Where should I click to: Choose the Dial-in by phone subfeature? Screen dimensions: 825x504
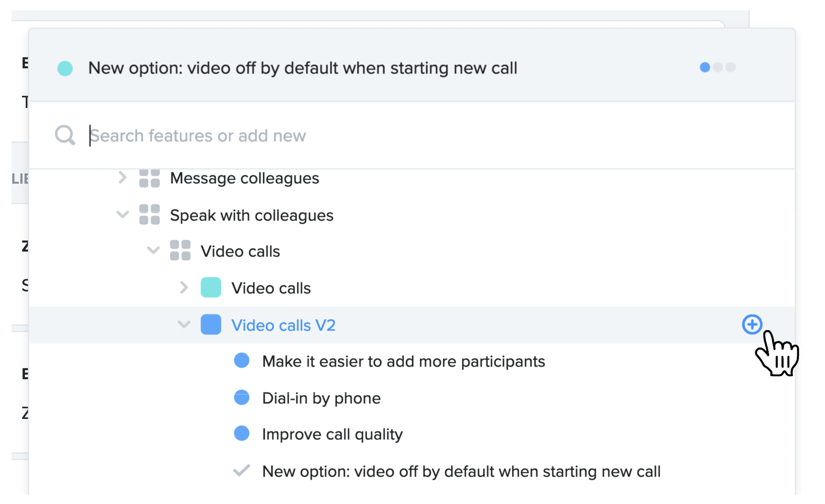(321, 398)
